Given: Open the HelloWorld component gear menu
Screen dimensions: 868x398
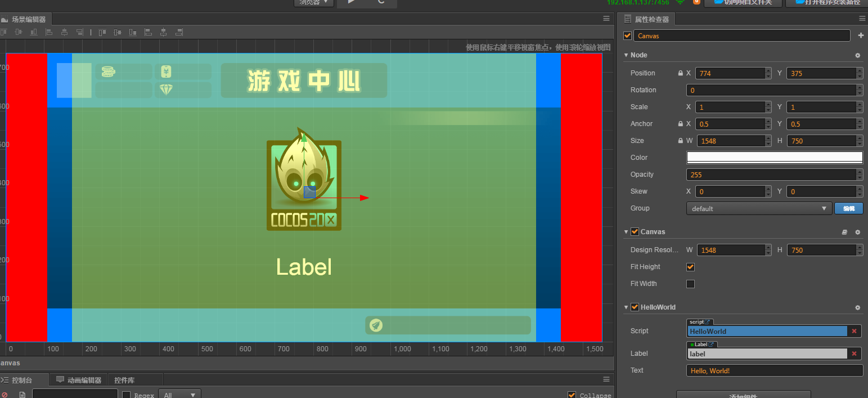Looking at the screenshot, I should [x=857, y=307].
